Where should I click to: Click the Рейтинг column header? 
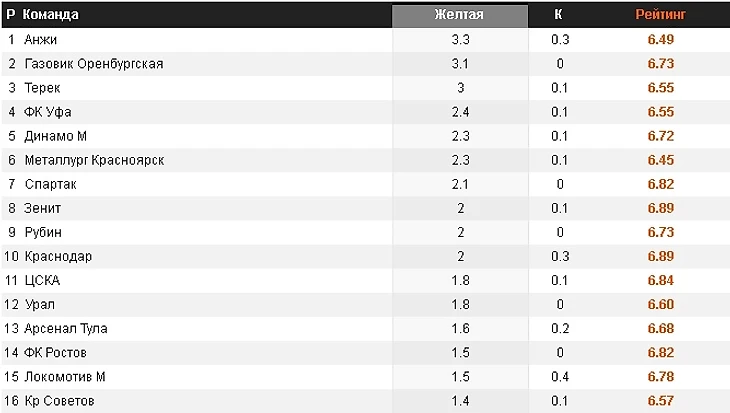pos(660,15)
